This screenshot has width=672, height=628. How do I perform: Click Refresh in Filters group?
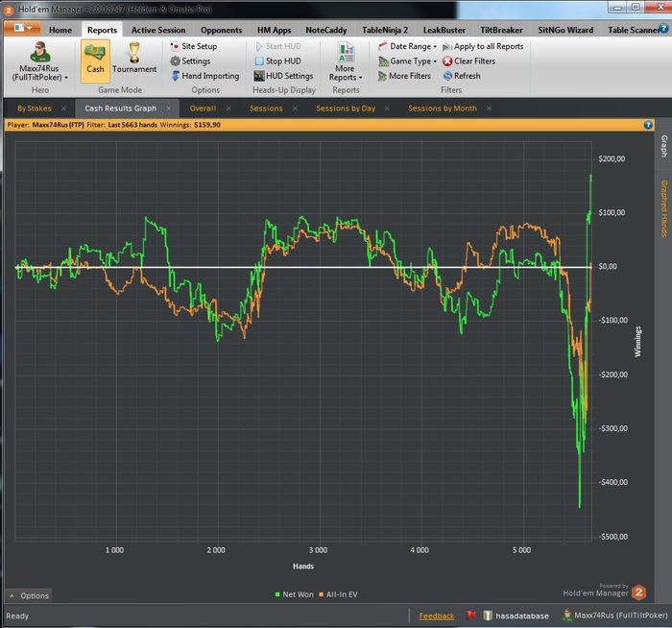tap(462, 76)
